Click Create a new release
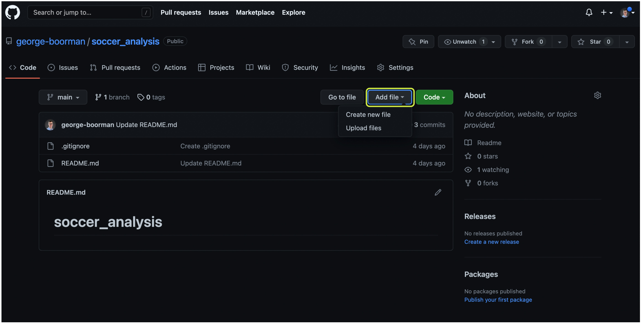644x324 pixels. (492, 242)
